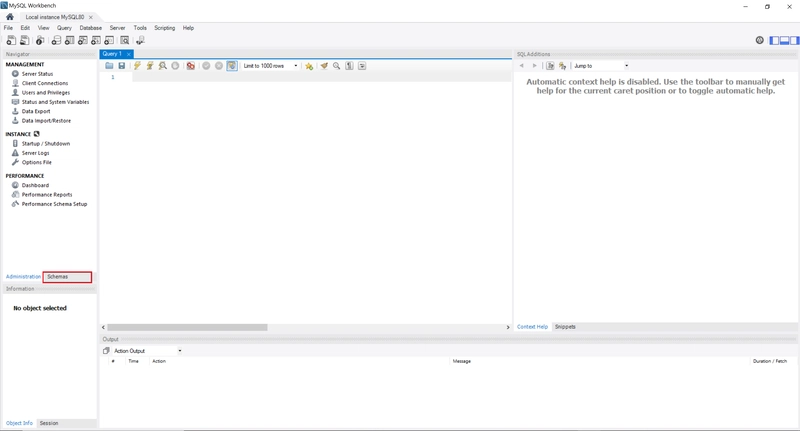Click the editor horizontal scrollbar thumb
The width and height of the screenshot is (800, 431).
[187, 327]
